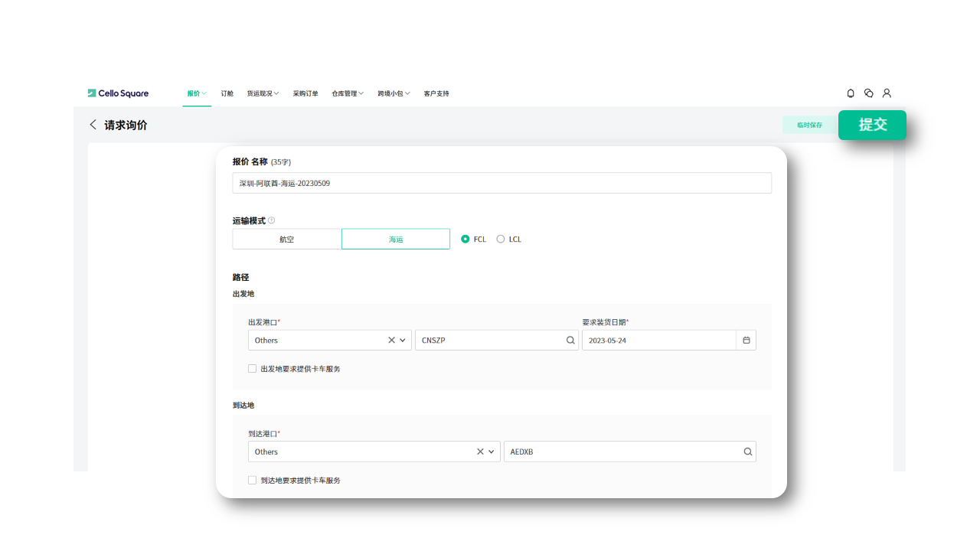Click the search icon in CNSZP field
Viewport: 980px width, 551px height.
570,341
